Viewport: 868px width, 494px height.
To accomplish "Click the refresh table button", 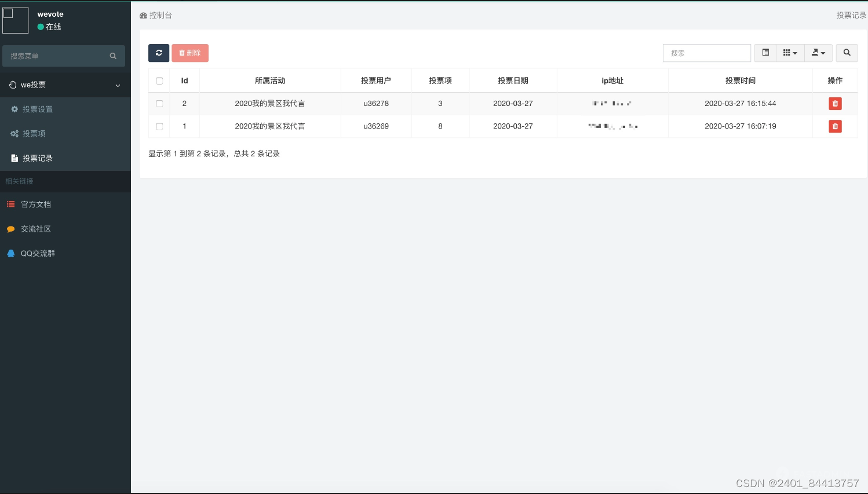I will pos(159,53).
